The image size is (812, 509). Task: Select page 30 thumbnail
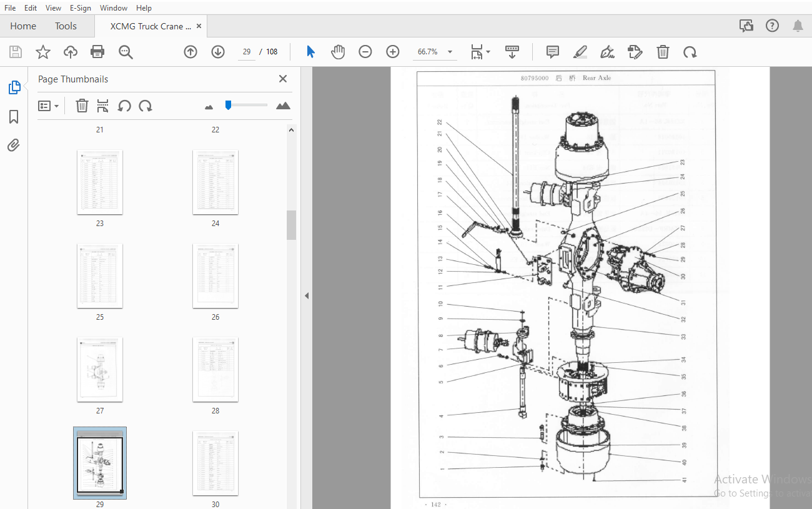tap(215, 463)
